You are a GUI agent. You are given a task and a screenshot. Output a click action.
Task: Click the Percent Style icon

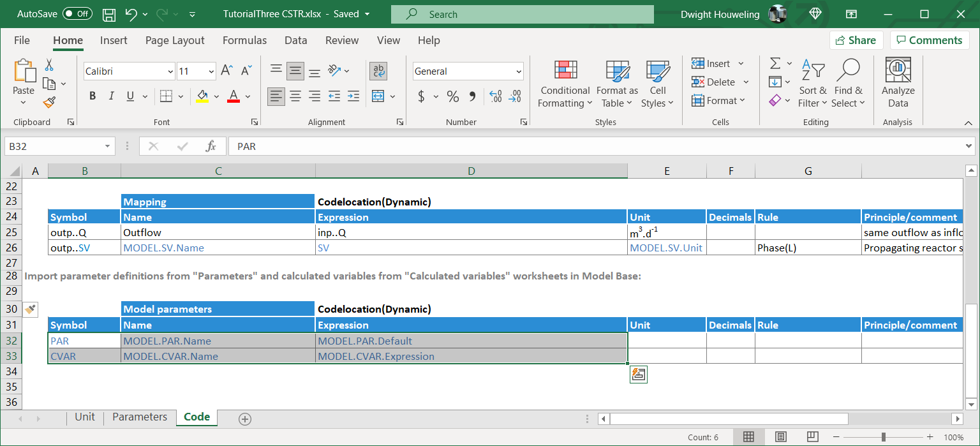pos(453,96)
